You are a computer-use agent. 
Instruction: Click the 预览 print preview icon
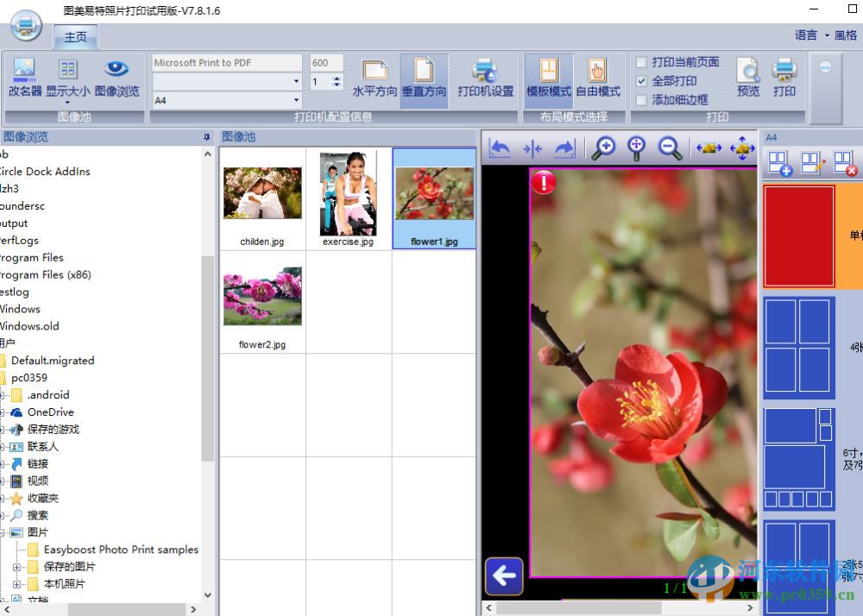(747, 78)
